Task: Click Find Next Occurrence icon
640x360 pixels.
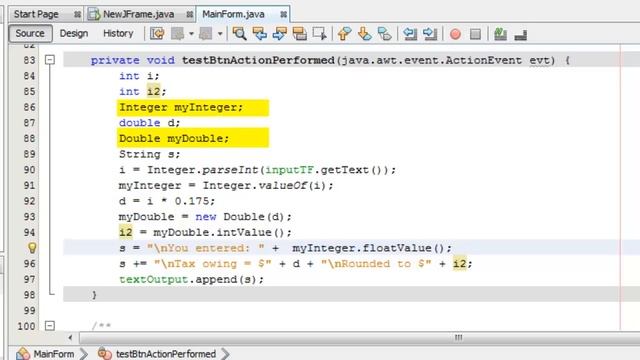Action: (x=280, y=34)
